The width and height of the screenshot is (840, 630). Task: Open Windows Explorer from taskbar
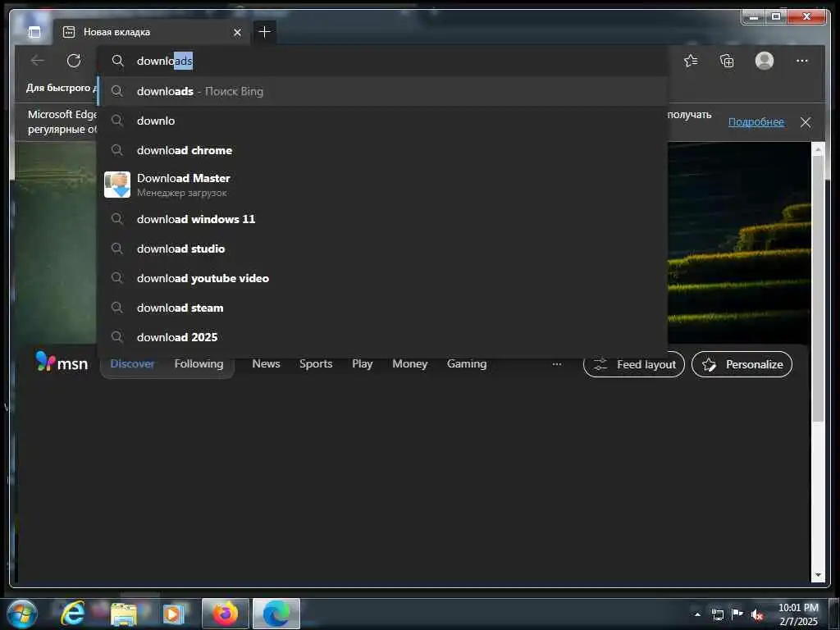point(123,614)
